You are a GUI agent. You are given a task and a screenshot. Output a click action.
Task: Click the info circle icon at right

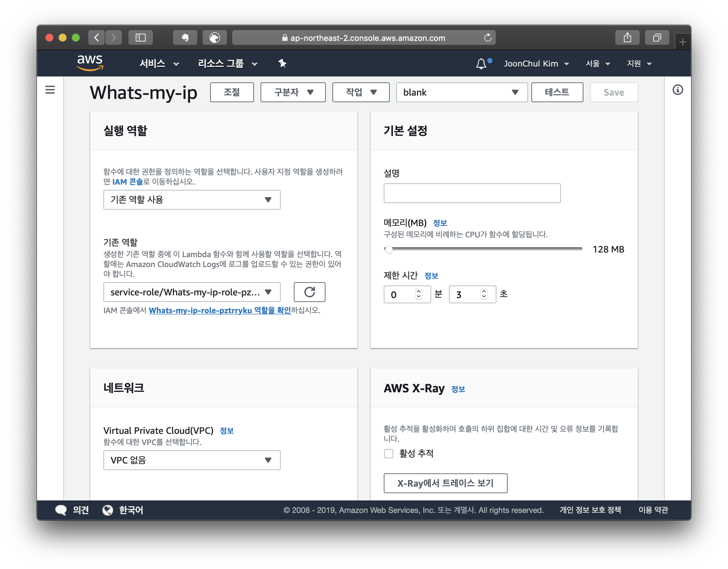(x=677, y=90)
